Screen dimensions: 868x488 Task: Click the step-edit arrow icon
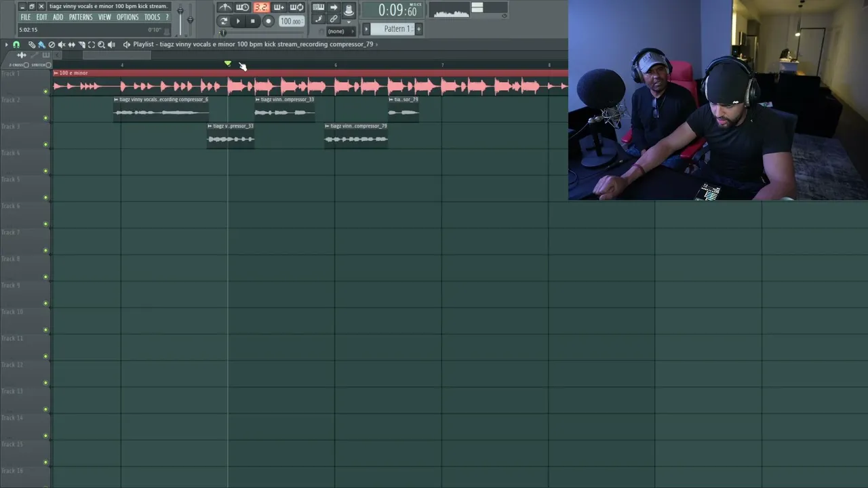pyautogui.click(x=334, y=7)
